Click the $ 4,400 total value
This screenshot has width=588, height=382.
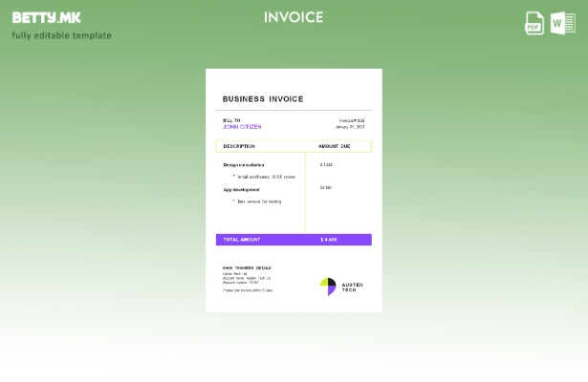(x=329, y=240)
